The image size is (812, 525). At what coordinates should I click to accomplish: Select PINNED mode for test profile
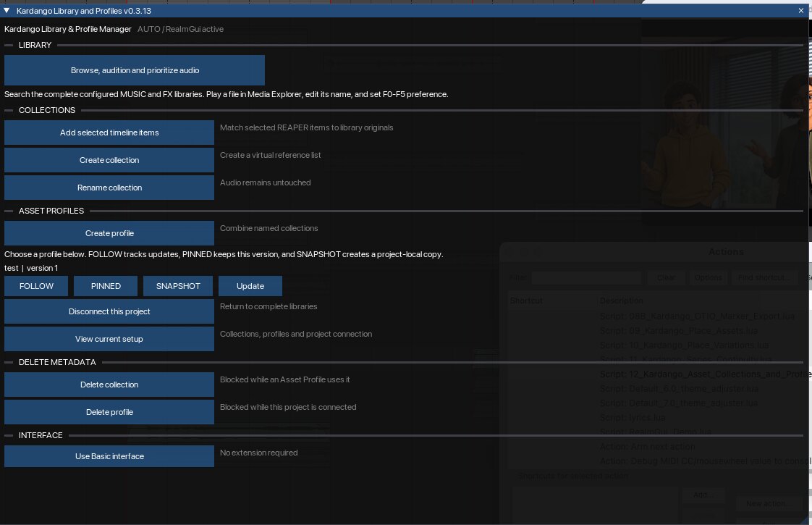tap(106, 286)
